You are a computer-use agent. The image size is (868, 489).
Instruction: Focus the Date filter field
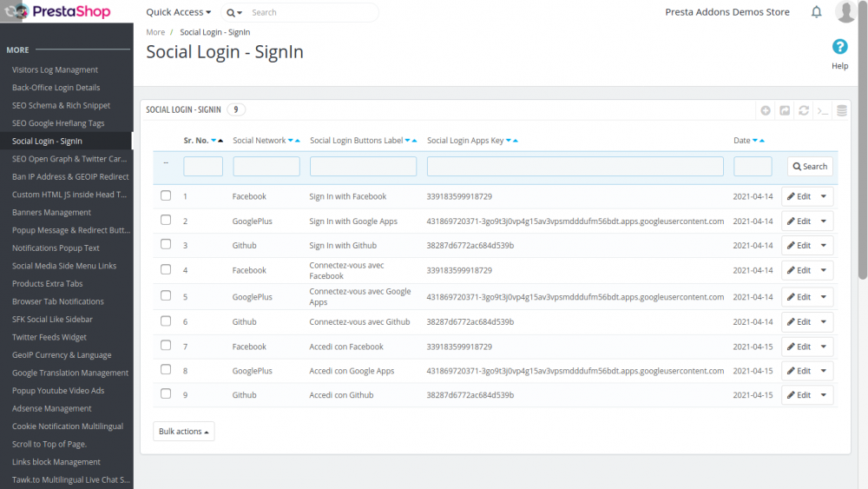click(753, 166)
